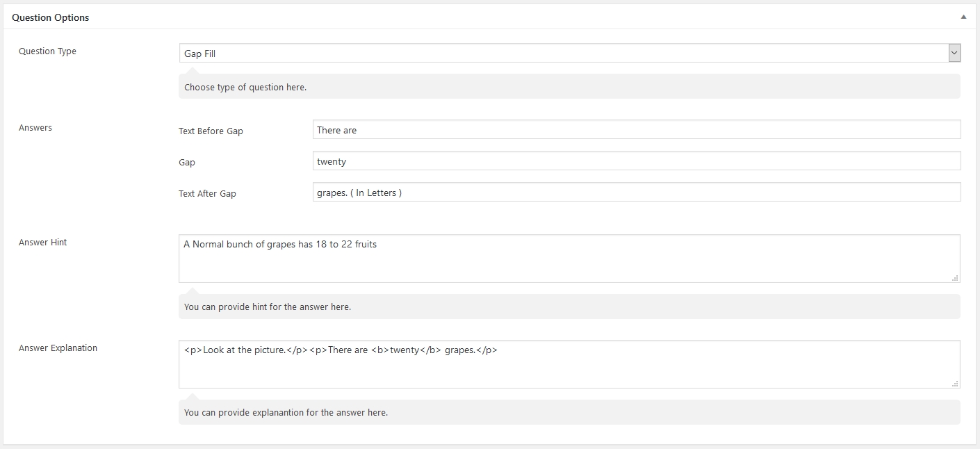The height and width of the screenshot is (449, 980).
Task: Open the Question Type dropdown arrow
Action: (x=954, y=53)
